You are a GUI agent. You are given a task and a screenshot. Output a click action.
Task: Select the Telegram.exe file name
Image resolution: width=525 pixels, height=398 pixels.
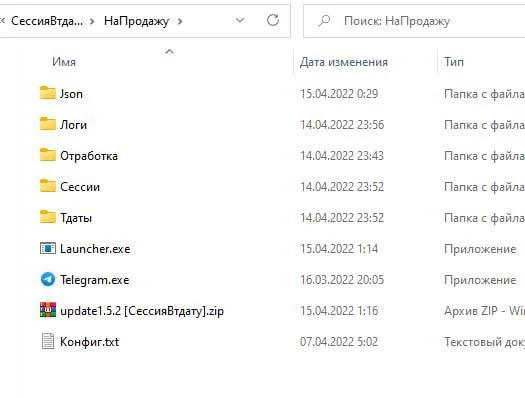pyautogui.click(x=95, y=280)
